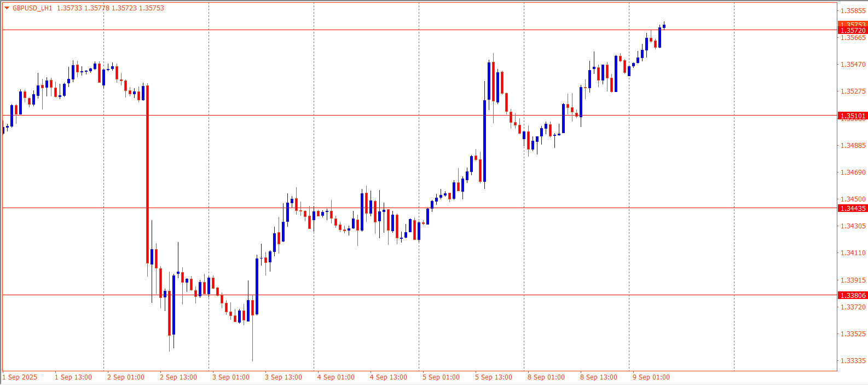Click the 1.34885 price scale label

click(x=853, y=146)
